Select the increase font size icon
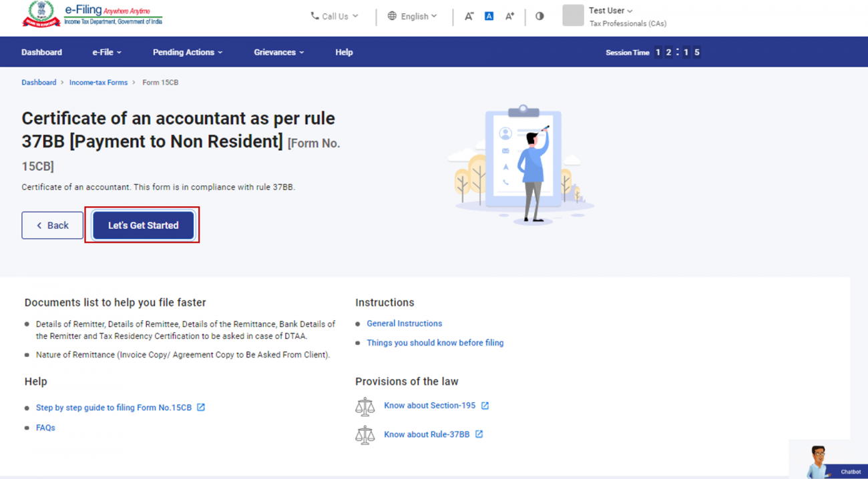This screenshot has width=868, height=479. [x=509, y=16]
